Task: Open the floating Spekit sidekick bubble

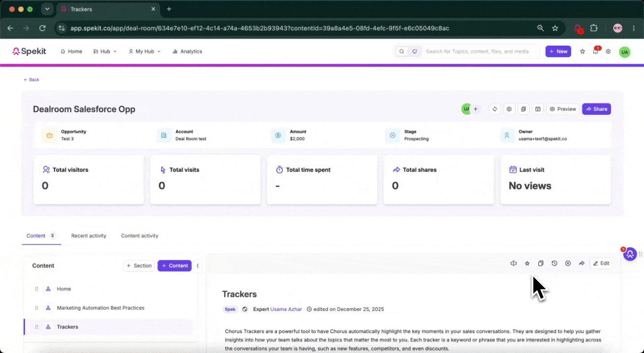Action: point(630,254)
